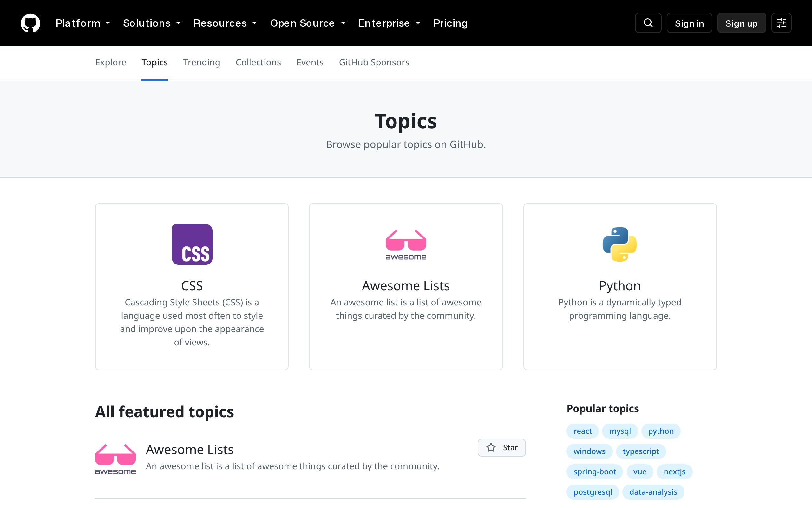Select the vue topic tag
The width and height of the screenshot is (812, 508).
tap(639, 472)
